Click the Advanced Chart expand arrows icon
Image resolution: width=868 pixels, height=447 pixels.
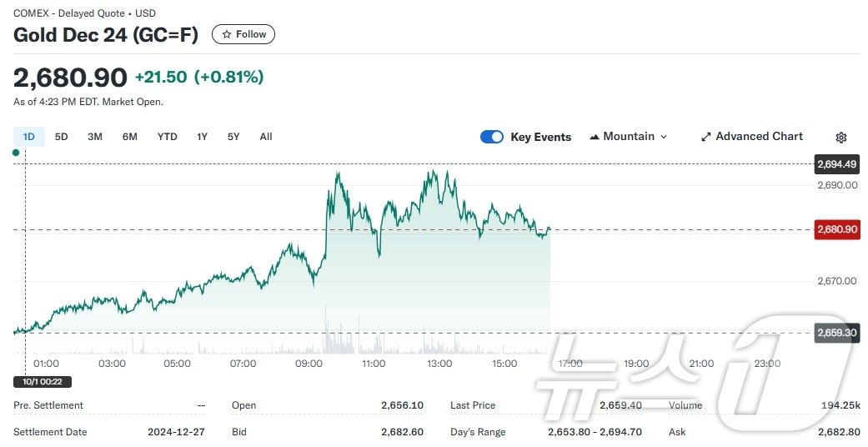click(705, 137)
